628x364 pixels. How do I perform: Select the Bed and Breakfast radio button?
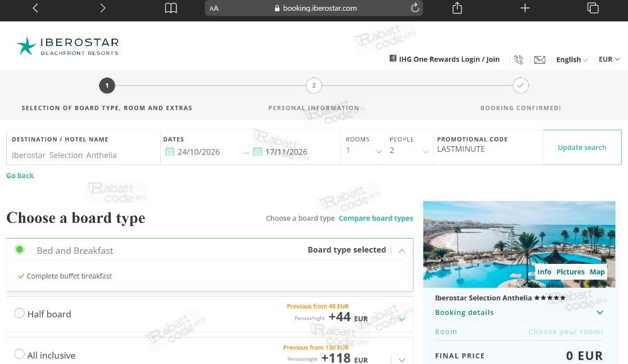tap(19, 249)
